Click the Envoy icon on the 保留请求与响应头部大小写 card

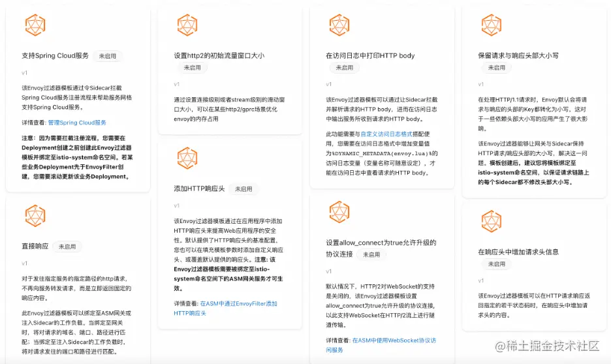coord(492,25)
